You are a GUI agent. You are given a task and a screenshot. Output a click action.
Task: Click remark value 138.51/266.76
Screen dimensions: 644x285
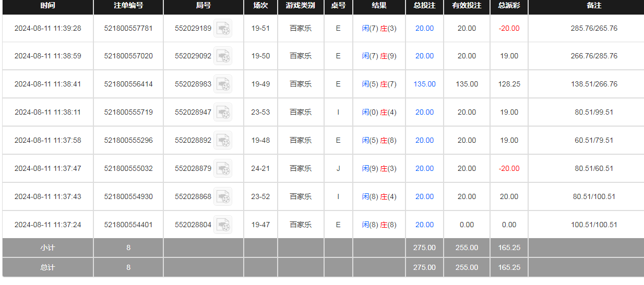(594, 84)
